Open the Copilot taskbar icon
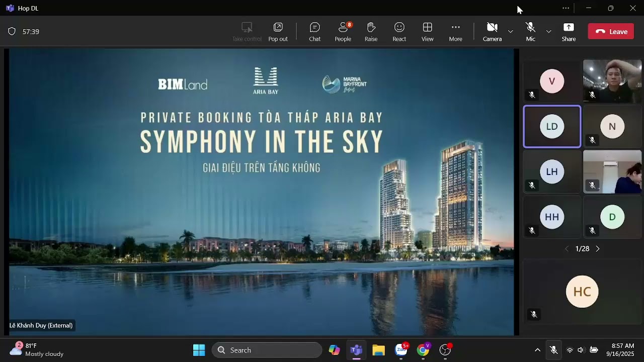This screenshot has height=362, width=644. [334, 350]
